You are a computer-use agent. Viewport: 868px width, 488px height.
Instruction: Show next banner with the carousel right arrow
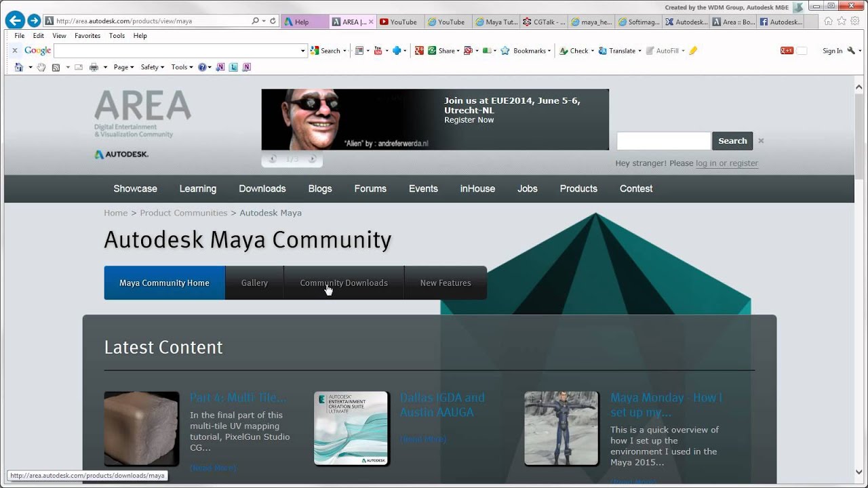(312, 159)
